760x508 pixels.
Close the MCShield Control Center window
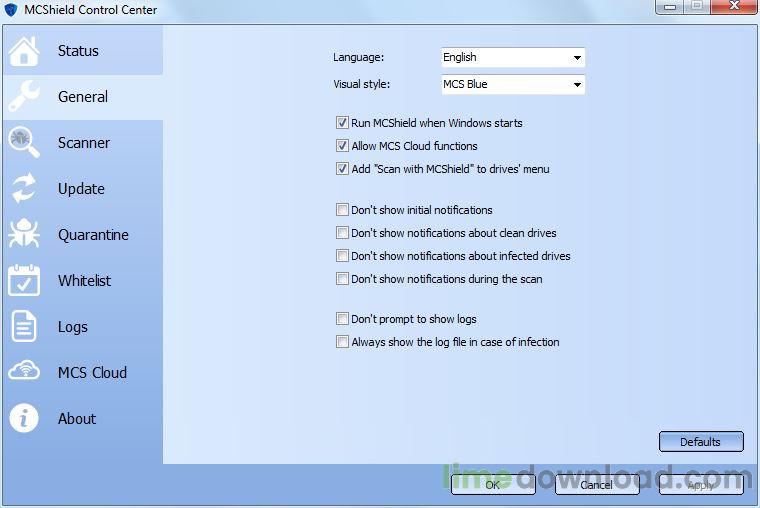pyautogui.click(x=734, y=6)
